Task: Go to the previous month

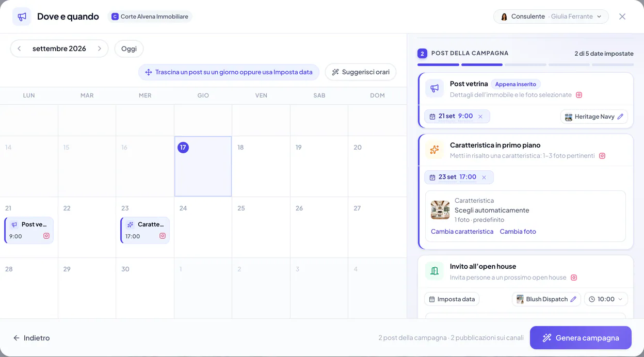Action: [19, 48]
